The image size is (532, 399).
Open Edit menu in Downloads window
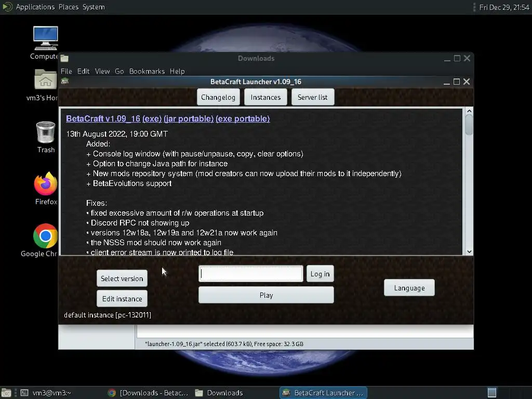point(83,71)
